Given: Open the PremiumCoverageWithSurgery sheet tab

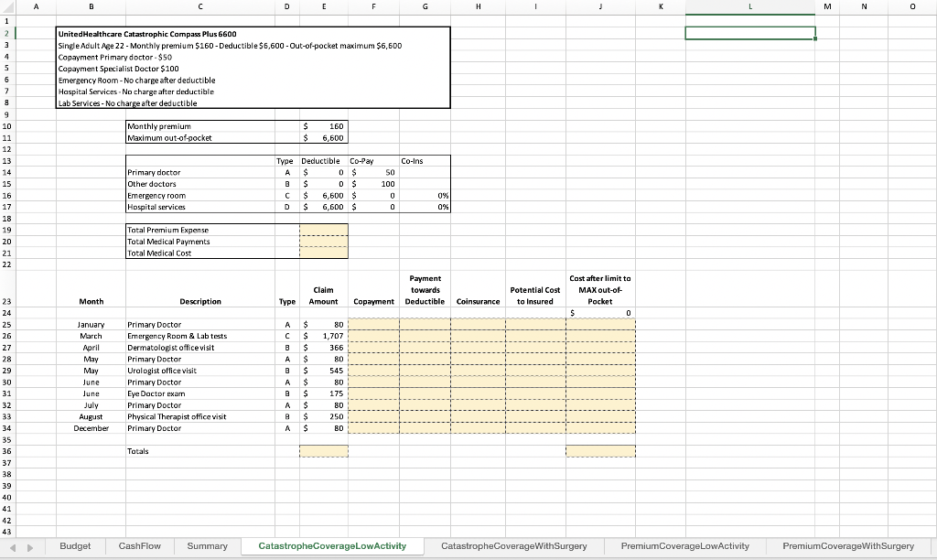Looking at the screenshot, I should (x=848, y=546).
